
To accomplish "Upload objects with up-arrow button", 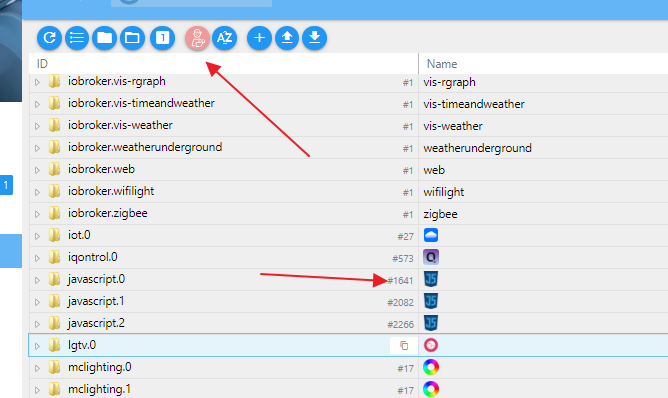I will [x=287, y=38].
